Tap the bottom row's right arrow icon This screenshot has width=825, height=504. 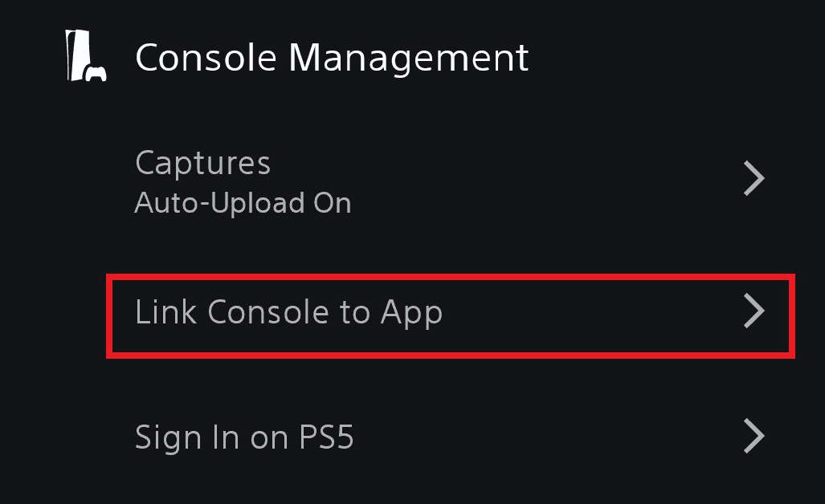coord(753,437)
